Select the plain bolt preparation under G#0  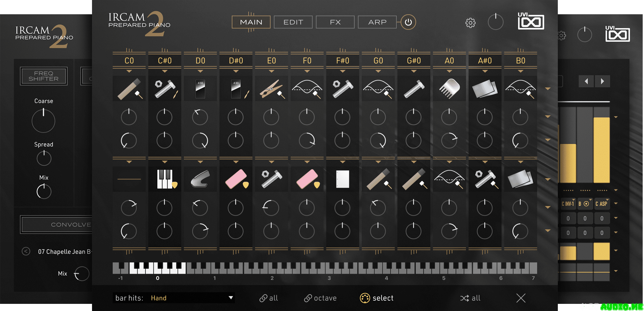pyautogui.click(x=414, y=88)
